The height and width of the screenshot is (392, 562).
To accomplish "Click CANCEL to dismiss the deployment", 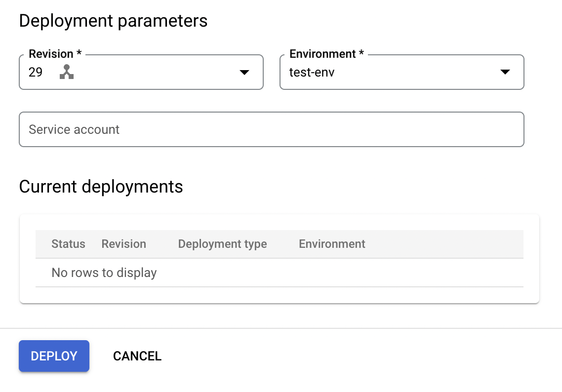I will tap(137, 356).
